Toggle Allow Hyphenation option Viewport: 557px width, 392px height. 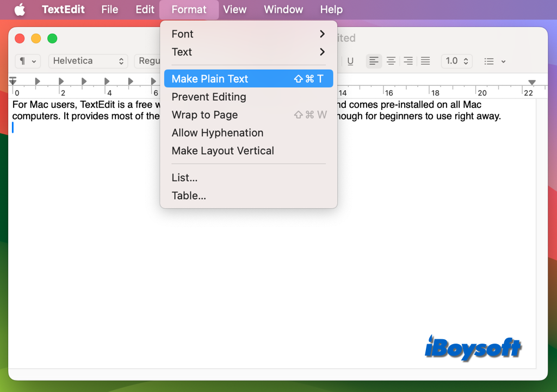pyautogui.click(x=218, y=133)
